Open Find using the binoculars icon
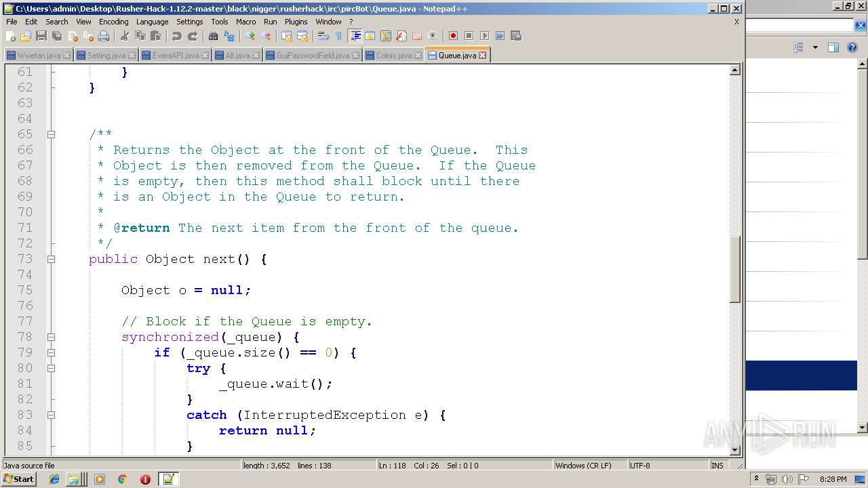This screenshot has width=868, height=488. 214,36
